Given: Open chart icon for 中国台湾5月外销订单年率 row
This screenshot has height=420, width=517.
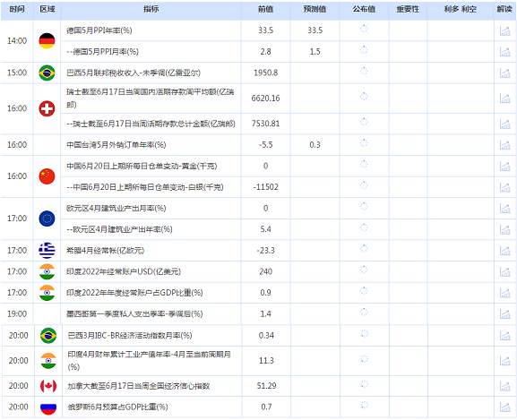Looking at the screenshot, I should 504,145.
